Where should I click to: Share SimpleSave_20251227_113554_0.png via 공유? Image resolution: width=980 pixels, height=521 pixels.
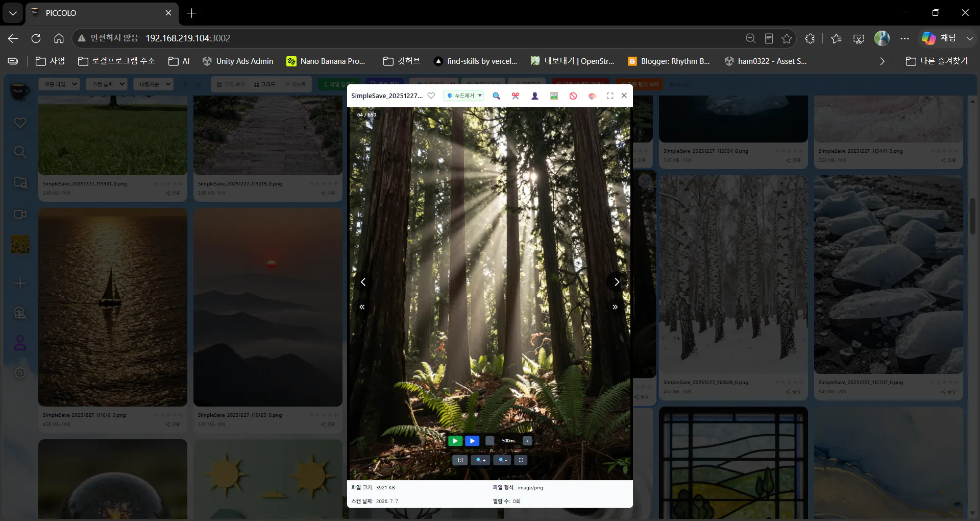coord(794,160)
